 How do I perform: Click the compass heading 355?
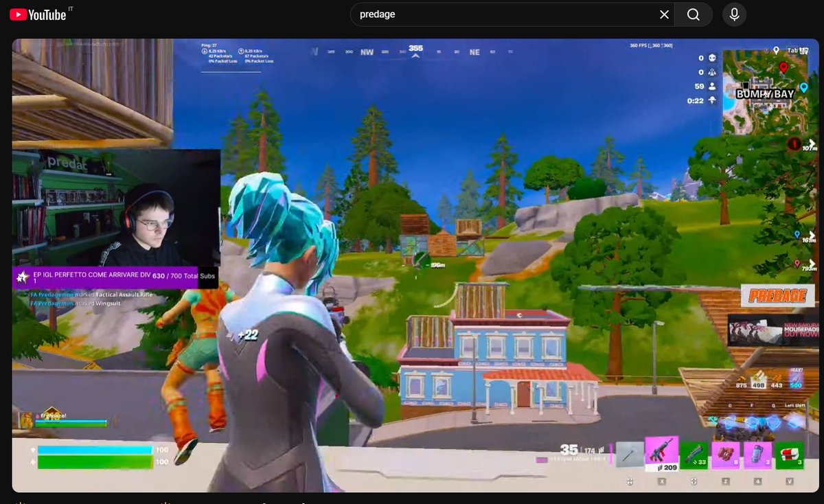coord(415,48)
